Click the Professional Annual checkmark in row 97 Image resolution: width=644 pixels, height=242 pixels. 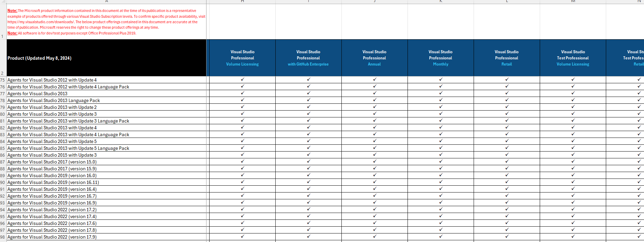pos(374,229)
